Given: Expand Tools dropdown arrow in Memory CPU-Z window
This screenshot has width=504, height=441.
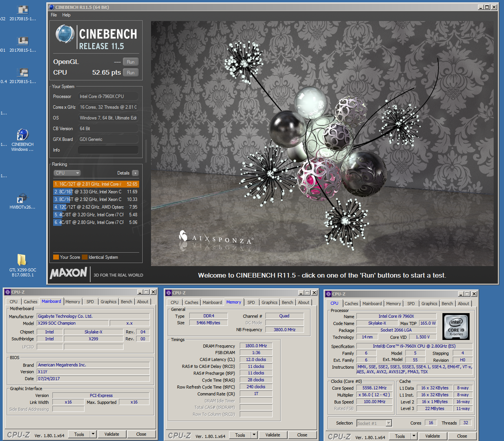Looking at the screenshot, I should click(254, 435).
